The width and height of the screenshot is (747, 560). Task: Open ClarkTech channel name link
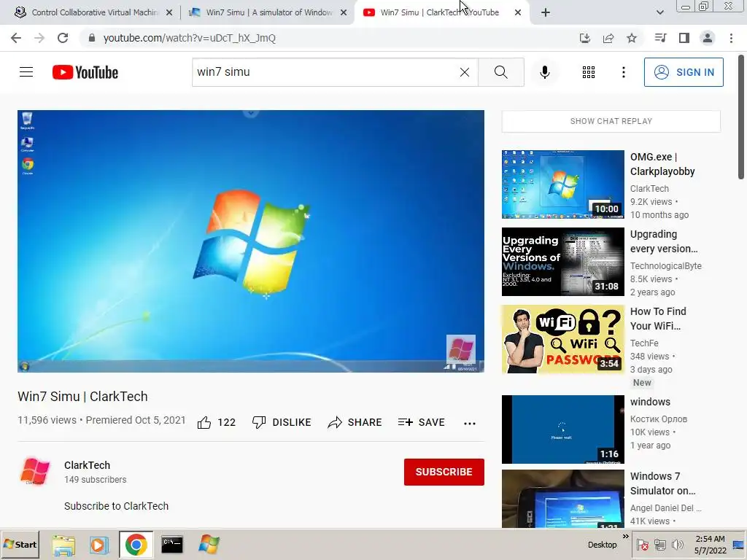[88, 465]
